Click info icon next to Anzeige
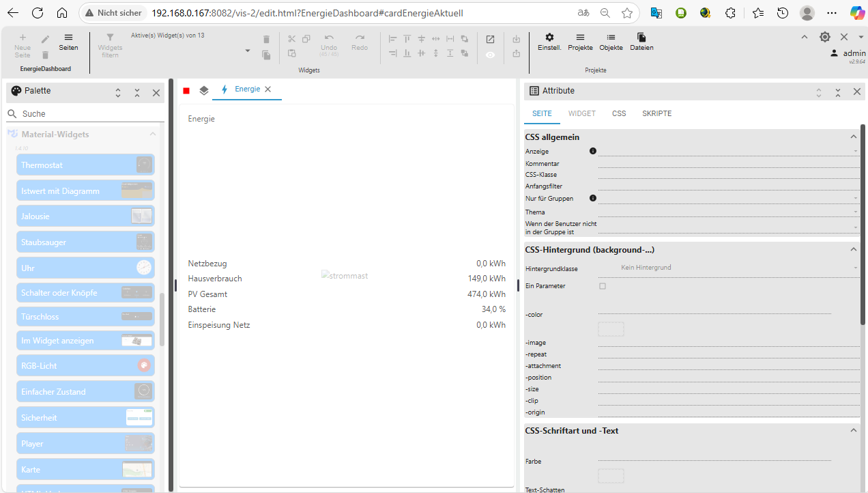 (x=593, y=151)
